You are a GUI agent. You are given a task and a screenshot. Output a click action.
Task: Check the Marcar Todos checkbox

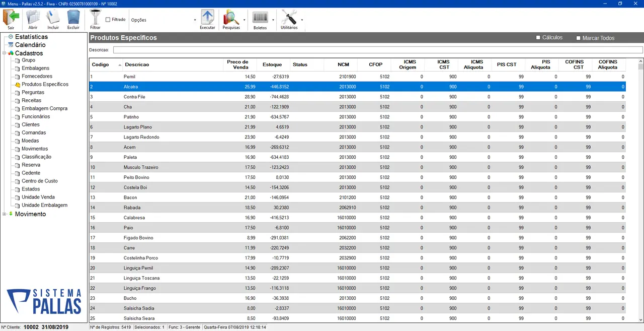[579, 38]
